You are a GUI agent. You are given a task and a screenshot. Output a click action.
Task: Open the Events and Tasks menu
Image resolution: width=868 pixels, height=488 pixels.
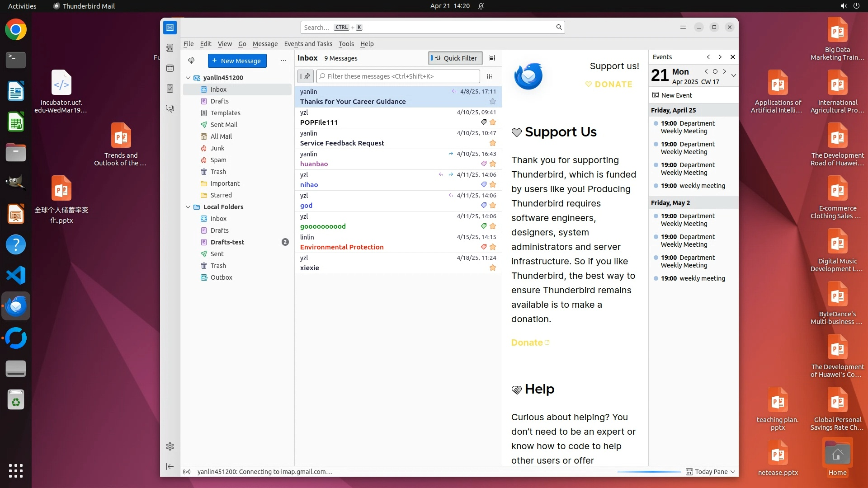point(308,44)
